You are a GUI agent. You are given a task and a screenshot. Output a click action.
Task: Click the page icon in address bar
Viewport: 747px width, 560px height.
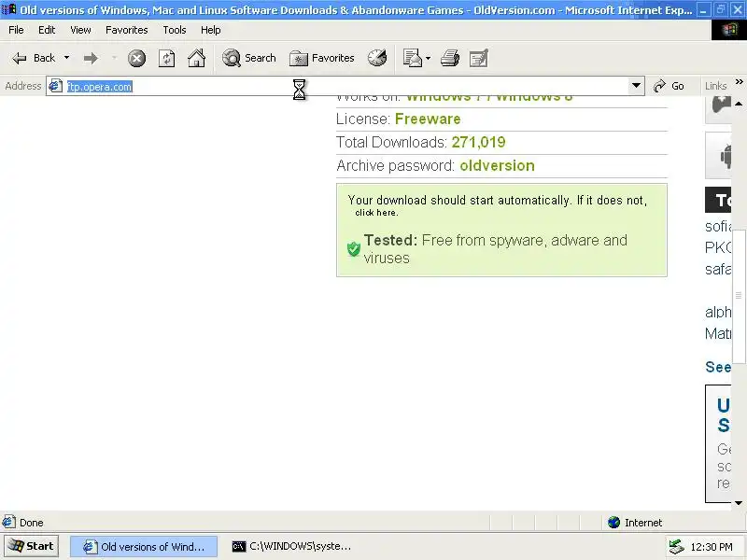tap(56, 86)
